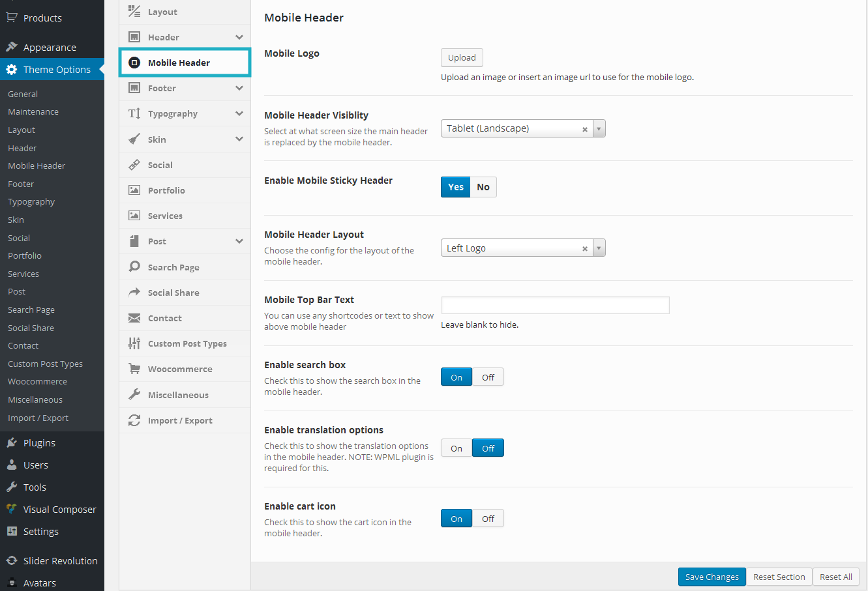This screenshot has width=868, height=591.
Task: Click the Search Page magnifier icon
Action: coord(134,267)
